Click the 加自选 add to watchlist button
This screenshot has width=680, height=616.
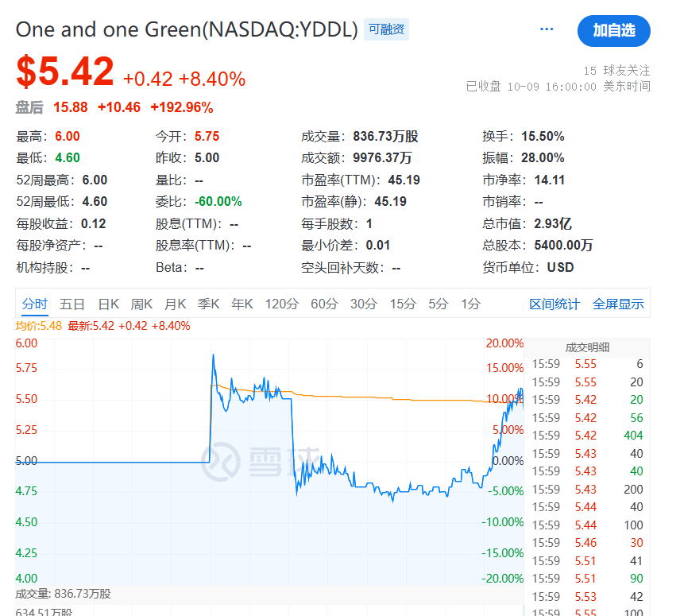tap(613, 31)
